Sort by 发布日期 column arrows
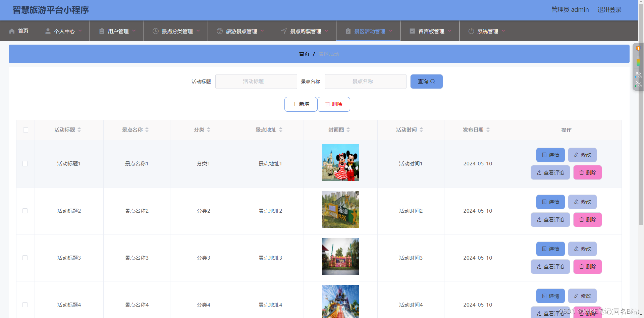Image resolution: width=644 pixels, height=318 pixels. click(x=488, y=130)
